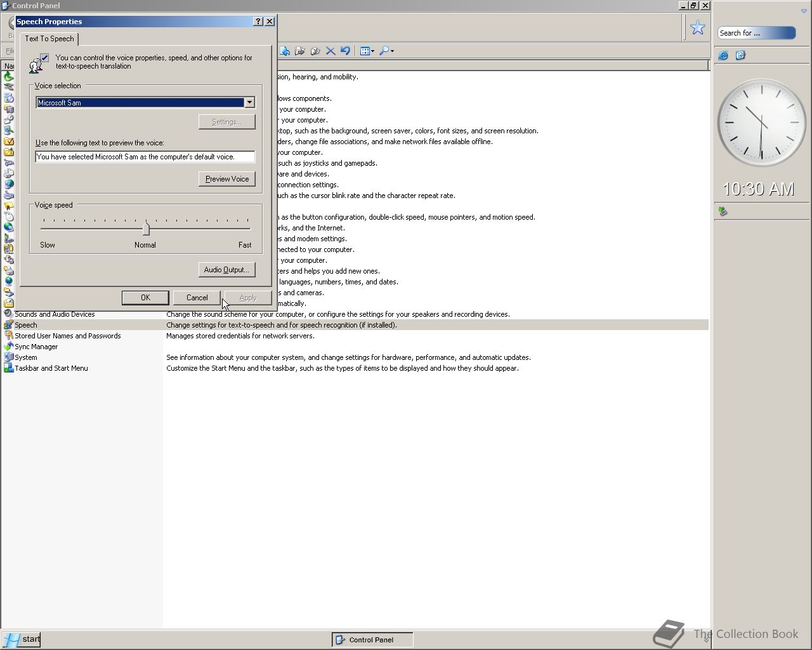Click the icon right of Internet Explorer in sidebar
The height and width of the screenshot is (650, 812).
coord(740,55)
